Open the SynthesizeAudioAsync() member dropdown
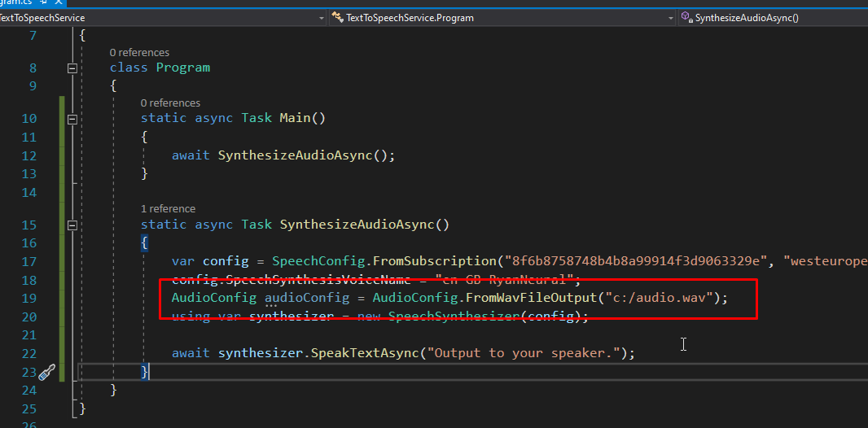This screenshot has width=868, height=428. point(774,17)
